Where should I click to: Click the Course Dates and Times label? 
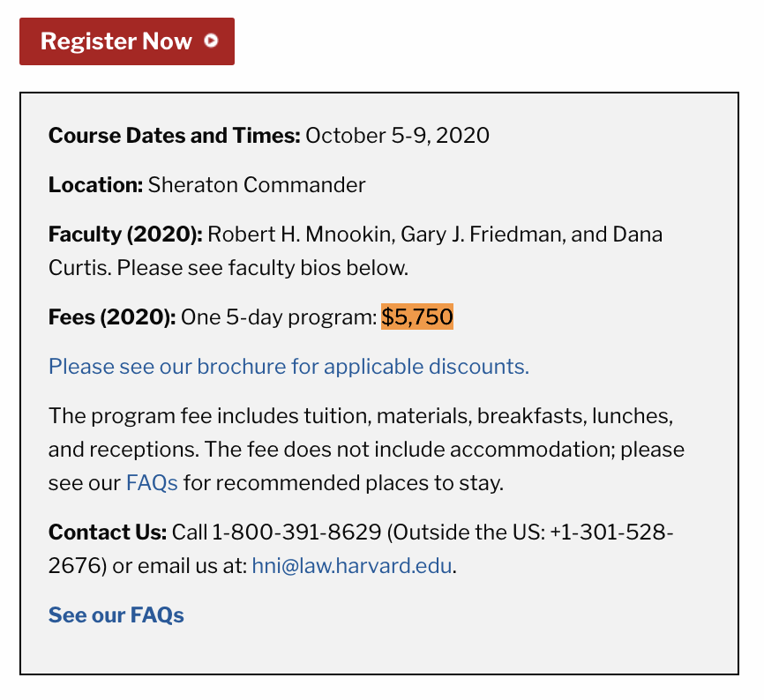174,136
